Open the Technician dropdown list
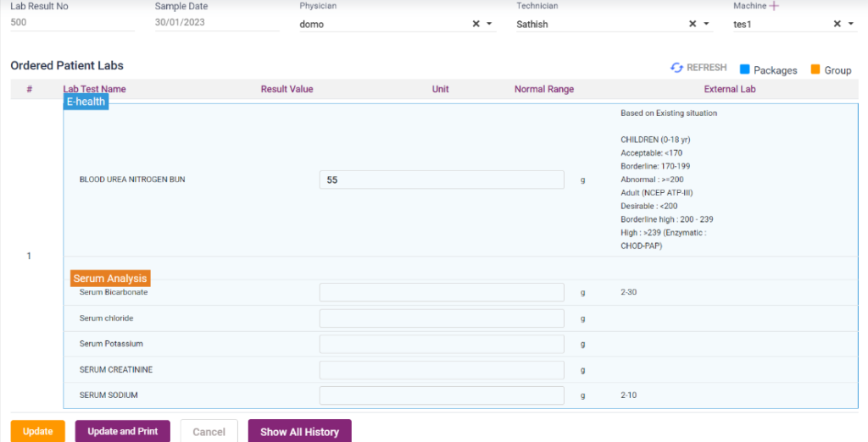Screen dimensions: 868x442 [x=706, y=25]
